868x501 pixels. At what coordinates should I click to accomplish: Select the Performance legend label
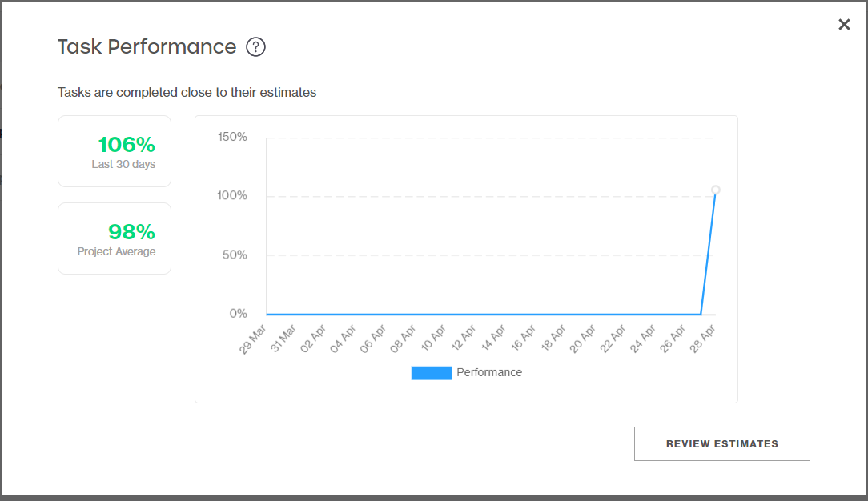pyautogui.click(x=489, y=373)
